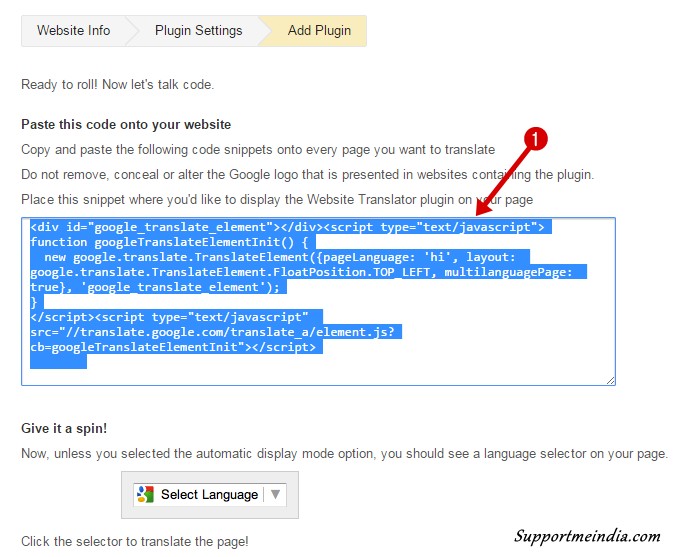Click the code line beginning '<div id="google_translate_element">'
681x557 pixels.
[287, 227]
